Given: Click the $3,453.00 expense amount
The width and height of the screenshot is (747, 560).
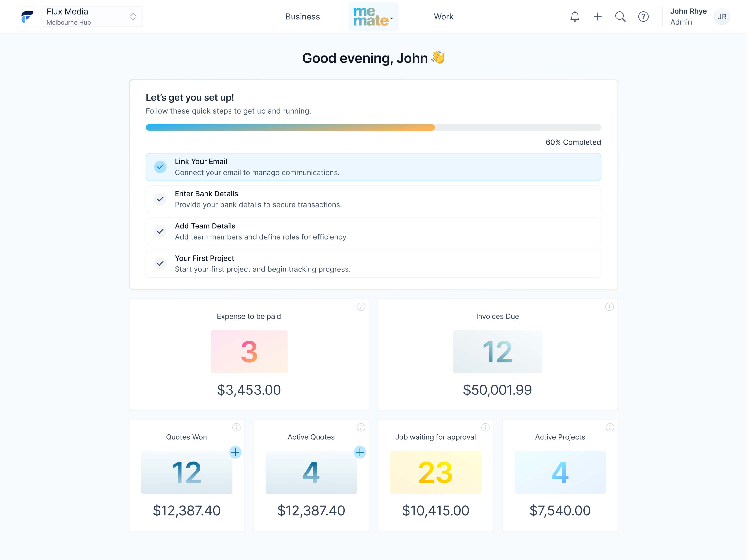Looking at the screenshot, I should click(x=249, y=390).
